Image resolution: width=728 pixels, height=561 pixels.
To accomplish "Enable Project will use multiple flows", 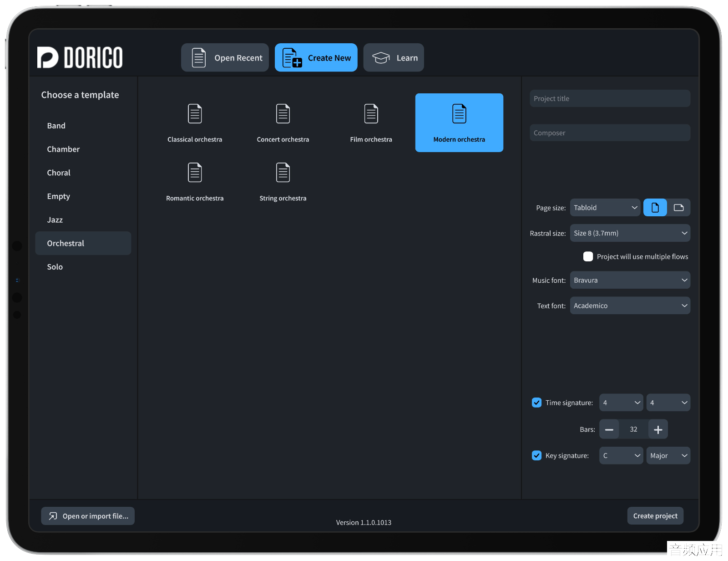I will point(588,257).
